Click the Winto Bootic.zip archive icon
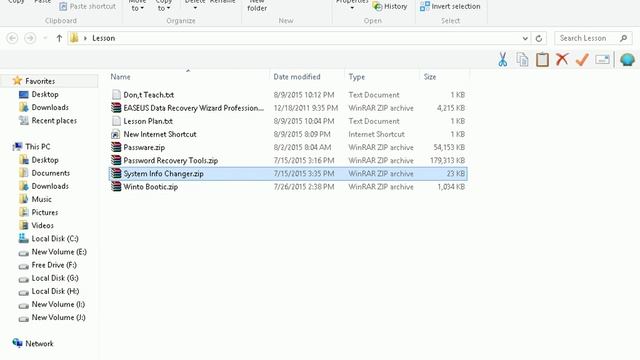 (x=116, y=187)
